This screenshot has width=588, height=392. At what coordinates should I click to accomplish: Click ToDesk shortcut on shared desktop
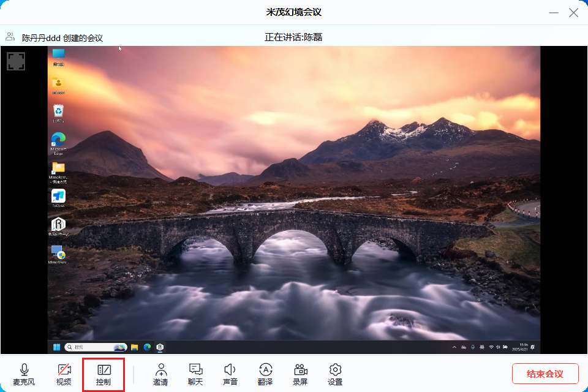(58, 197)
